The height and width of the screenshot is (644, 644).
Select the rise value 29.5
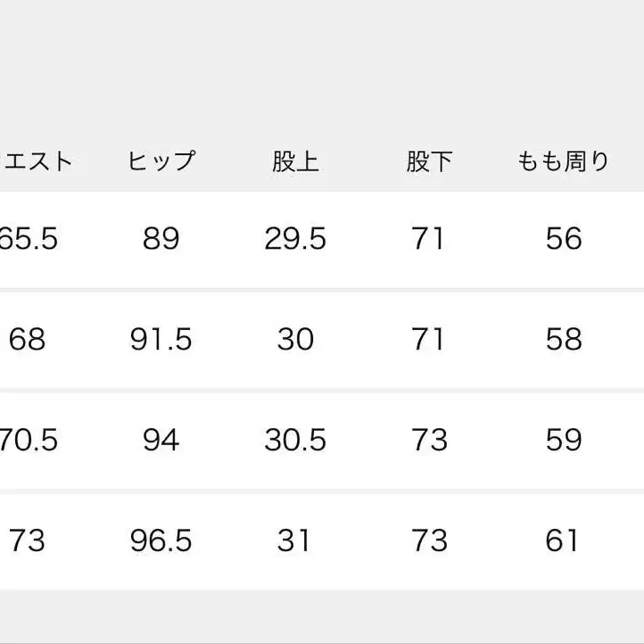[295, 239]
